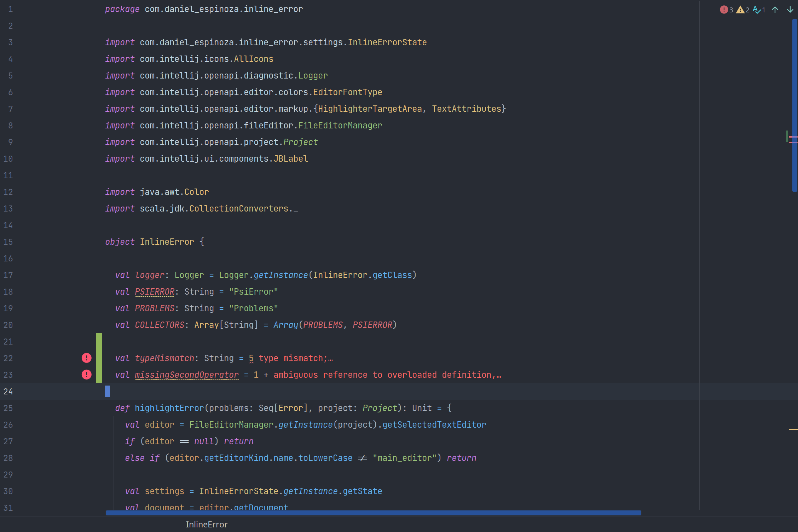The height and width of the screenshot is (532, 798).
Task: Click 'object InlineError' declaration name
Action: tap(167, 242)
